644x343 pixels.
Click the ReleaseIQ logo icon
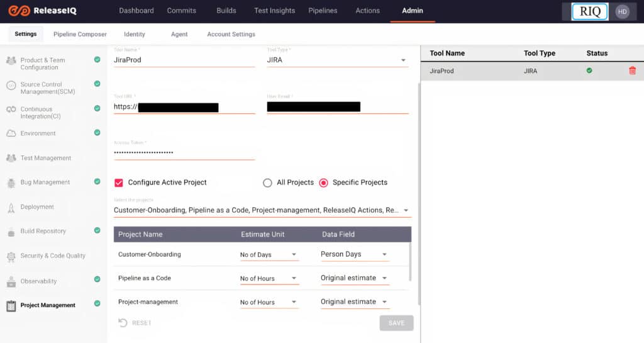pyautogui.click(x=19, y=11)
